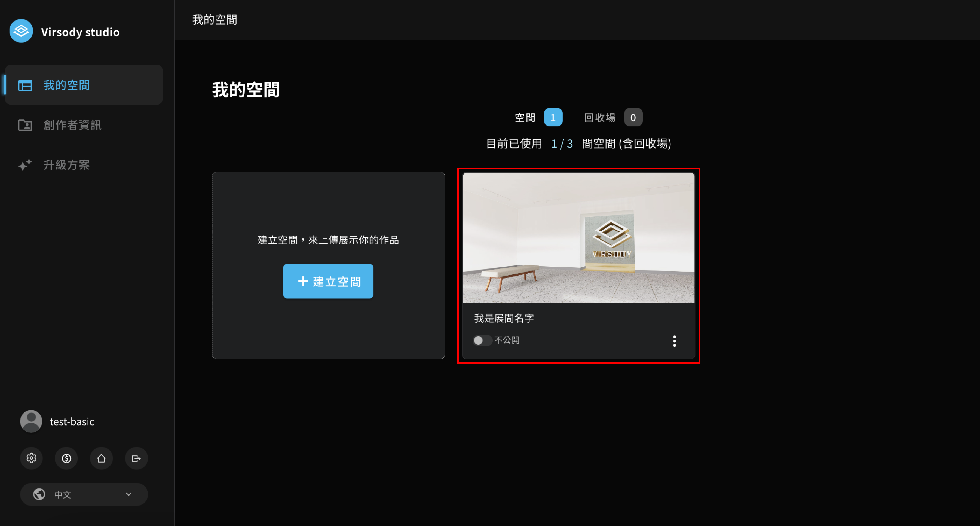Viewport: 980px width, 526px height.
Task: Click the dollar billing icon
Action: coord(66,458)
